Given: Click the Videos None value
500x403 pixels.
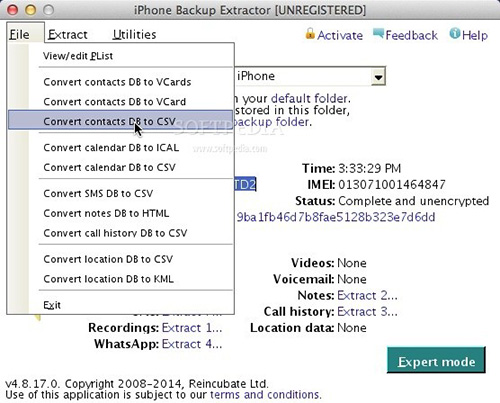Looking at the screenshot, I should 352,263.
